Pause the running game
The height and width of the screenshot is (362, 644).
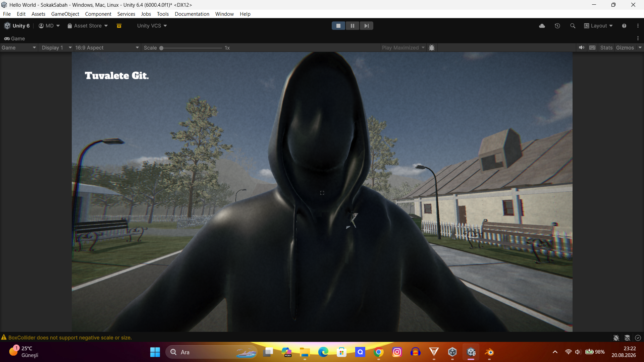point(352,26)
